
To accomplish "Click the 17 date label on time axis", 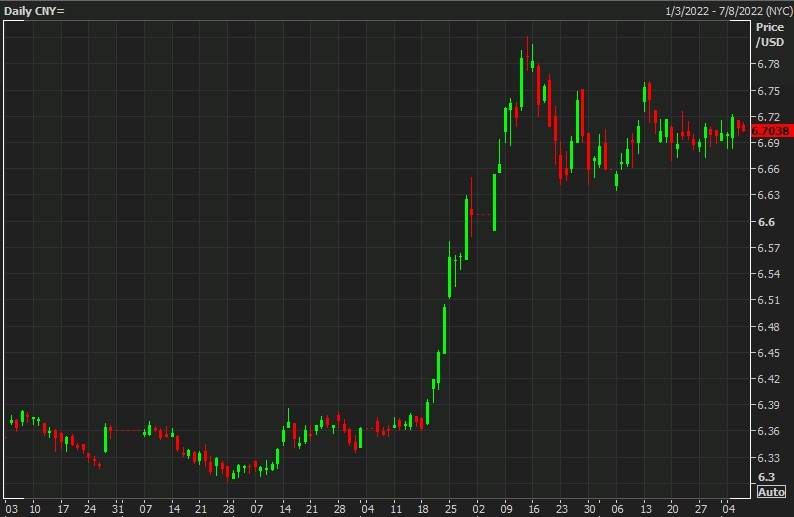I will (x=63, y=509).
